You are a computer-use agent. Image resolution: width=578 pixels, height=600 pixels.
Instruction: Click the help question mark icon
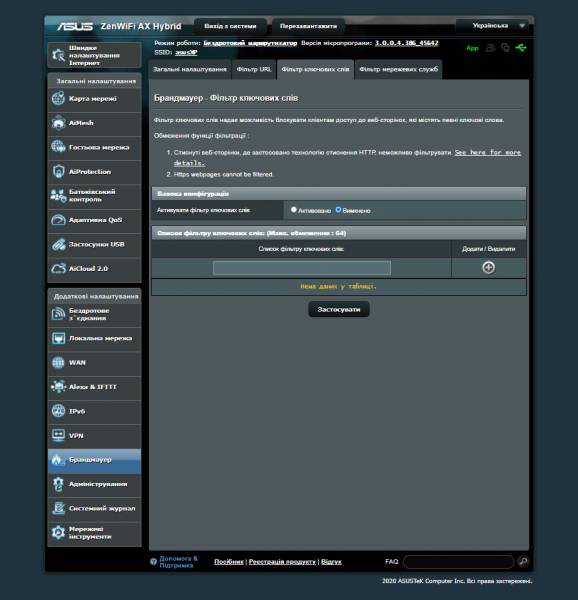[153, 561]
